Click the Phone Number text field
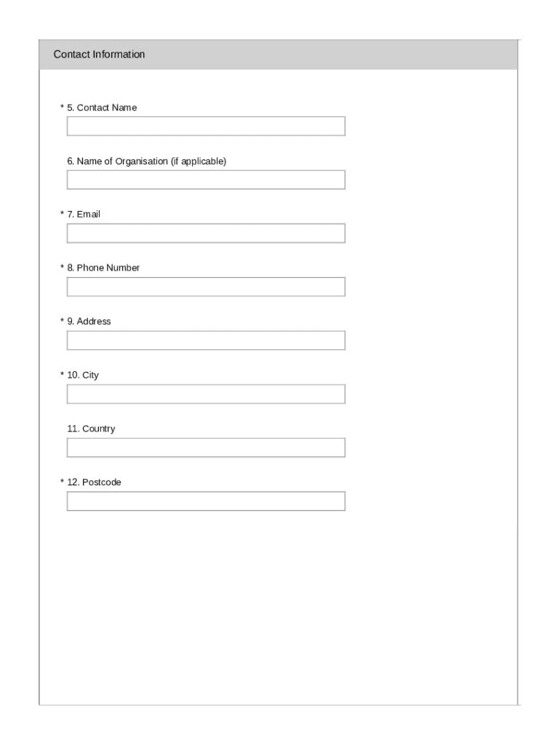 (x=205, y=285)
